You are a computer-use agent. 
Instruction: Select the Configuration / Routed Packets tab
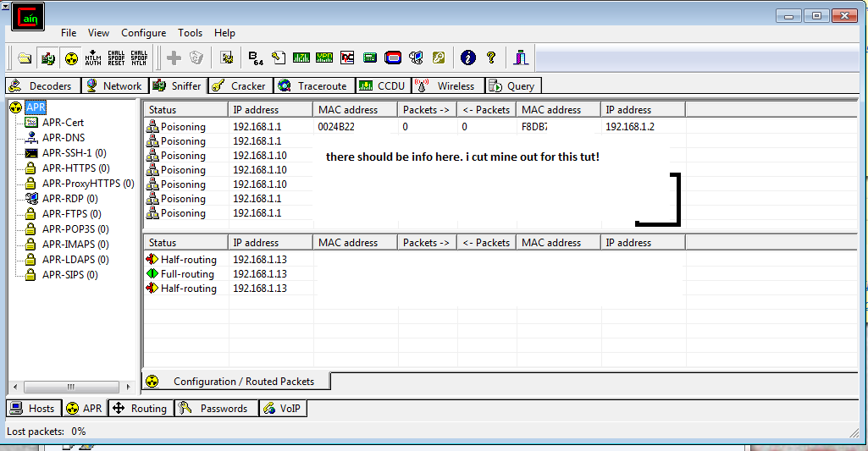tap(236, 382)
